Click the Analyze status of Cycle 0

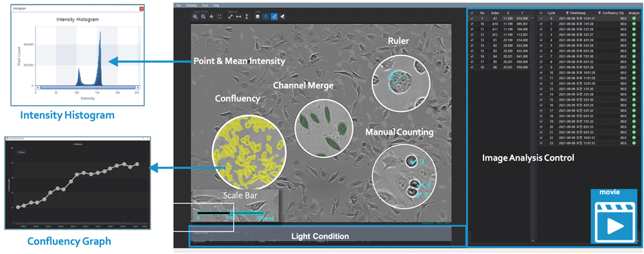point(634,19)
